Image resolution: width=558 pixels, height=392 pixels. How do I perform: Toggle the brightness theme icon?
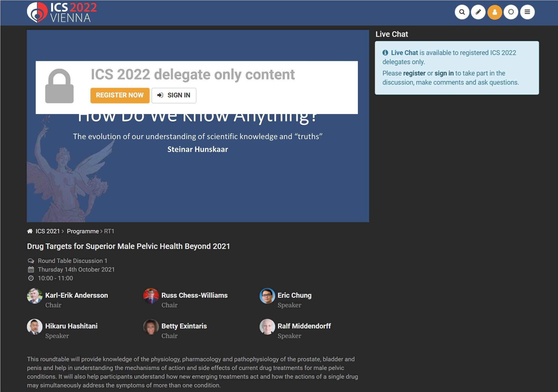[511, 12]
